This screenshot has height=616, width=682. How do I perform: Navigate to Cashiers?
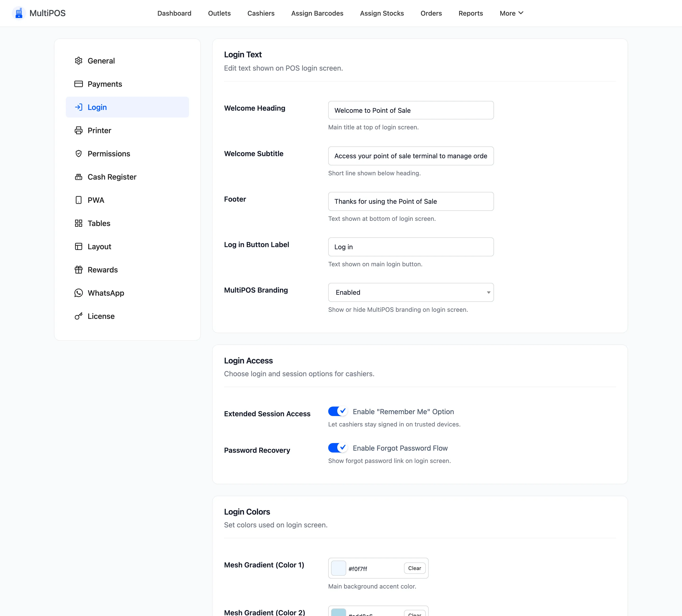pyautogui.click(x=261, y=13)
